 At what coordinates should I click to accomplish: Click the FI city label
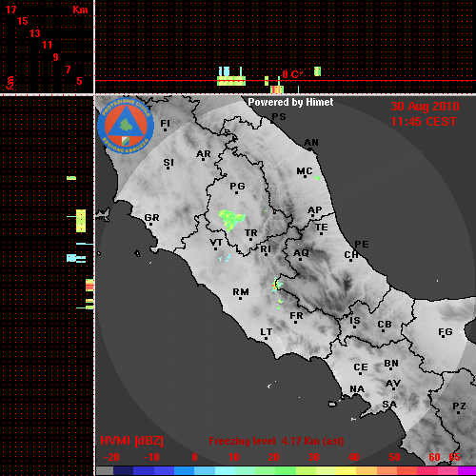(165, 123)
